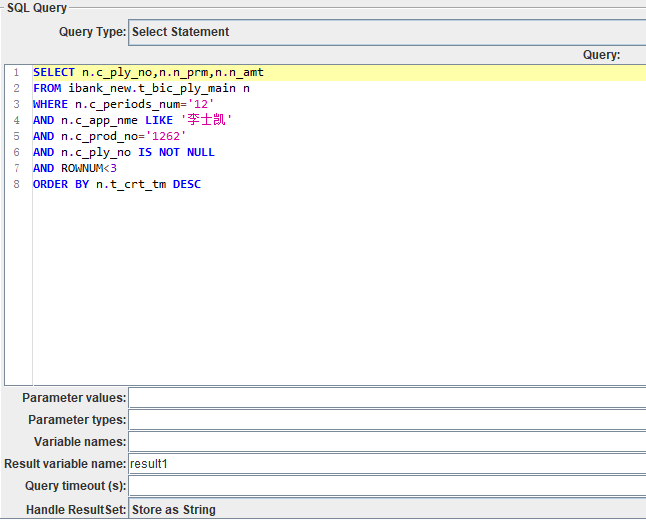This screenshot has width=646, height=520.
Task: Click n.t_crt_tm on line 8
Action: point(131,185)
